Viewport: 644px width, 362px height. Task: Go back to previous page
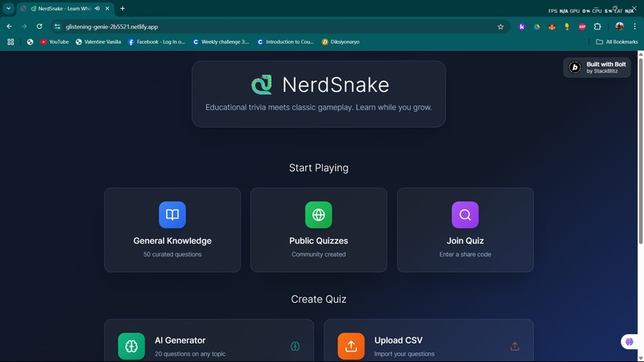(9, 26)
